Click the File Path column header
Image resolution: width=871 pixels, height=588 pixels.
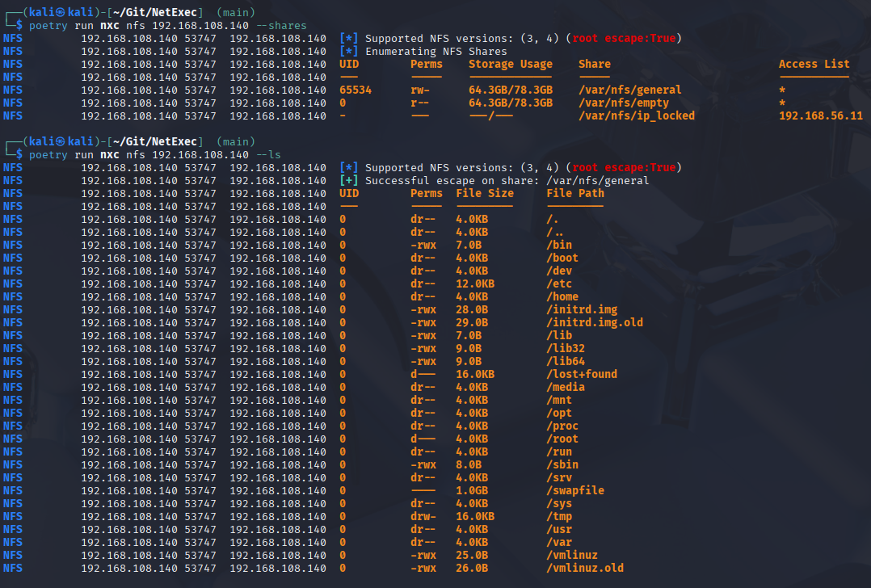pos(574,193)
